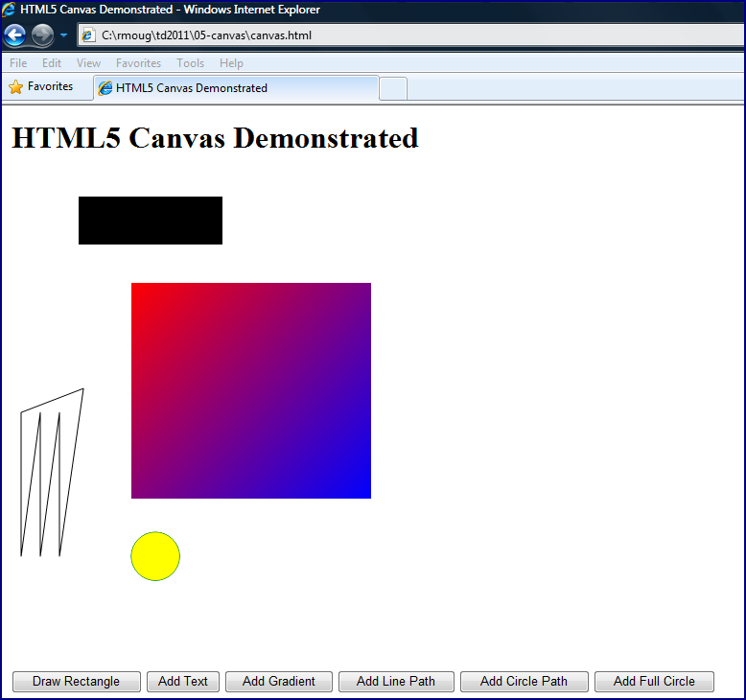The height and width of the screenshot is (700, 746).
Task: Open the Edit menu
Action: click(52, 63)
